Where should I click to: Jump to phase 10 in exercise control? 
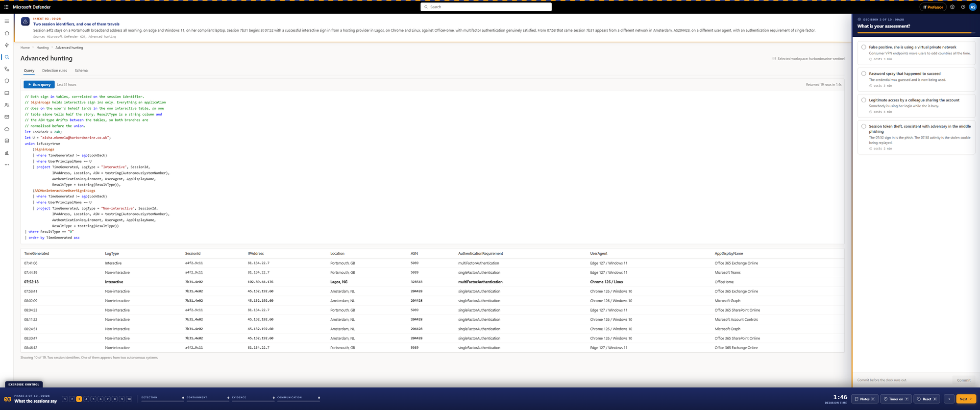[129, 399]
